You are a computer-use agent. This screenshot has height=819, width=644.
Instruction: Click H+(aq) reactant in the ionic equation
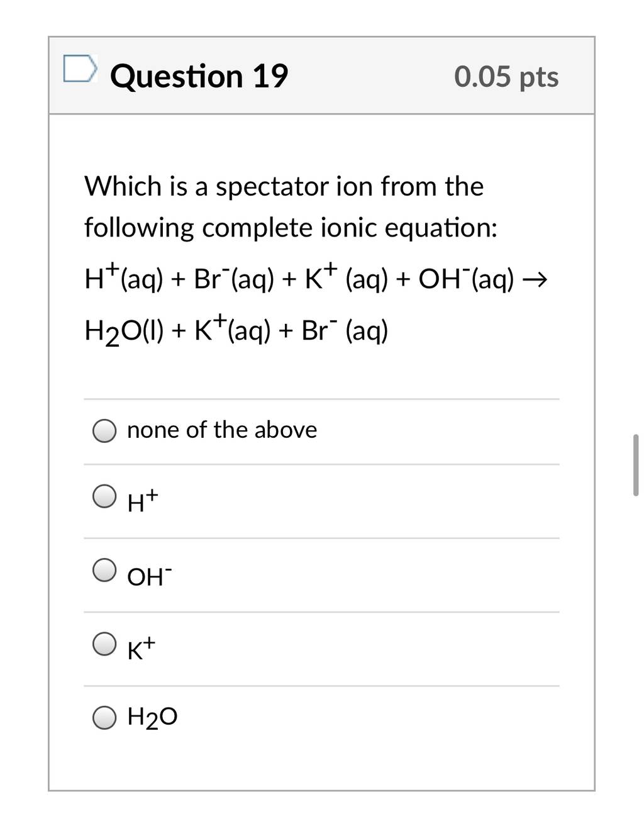(124, 278)
